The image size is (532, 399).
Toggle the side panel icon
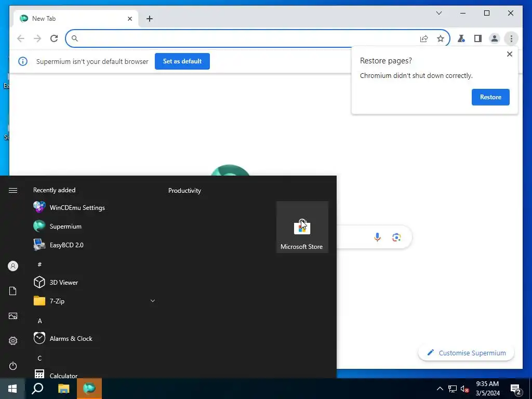[x=478, y=38]
